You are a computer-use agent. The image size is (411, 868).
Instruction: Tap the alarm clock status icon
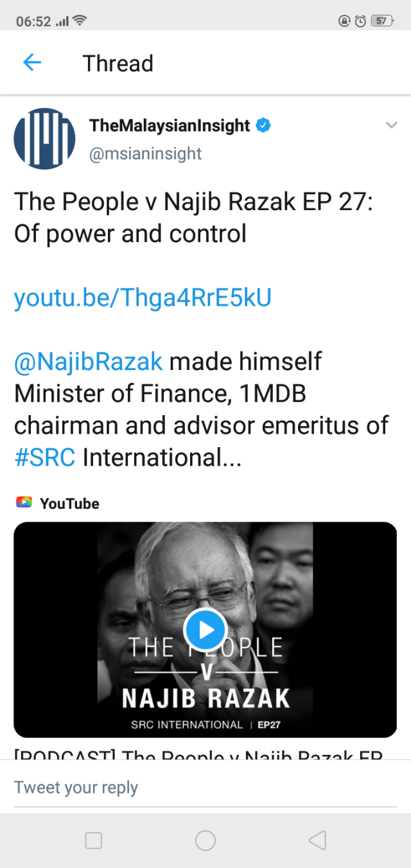(x=360, y=21)
